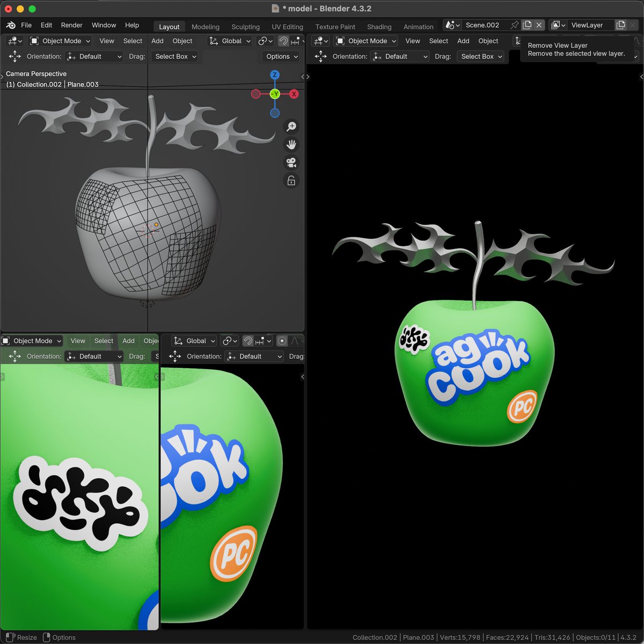Open pivot point dropdown in Camera Perspective viewport
This screenshot has height=644, width=644.
[265, 41]
